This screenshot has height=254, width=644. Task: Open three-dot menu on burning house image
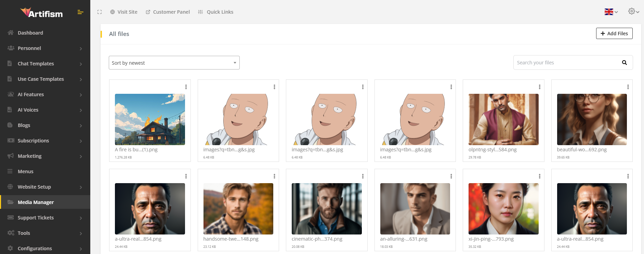pyautogui.click(x=186, y=87)
